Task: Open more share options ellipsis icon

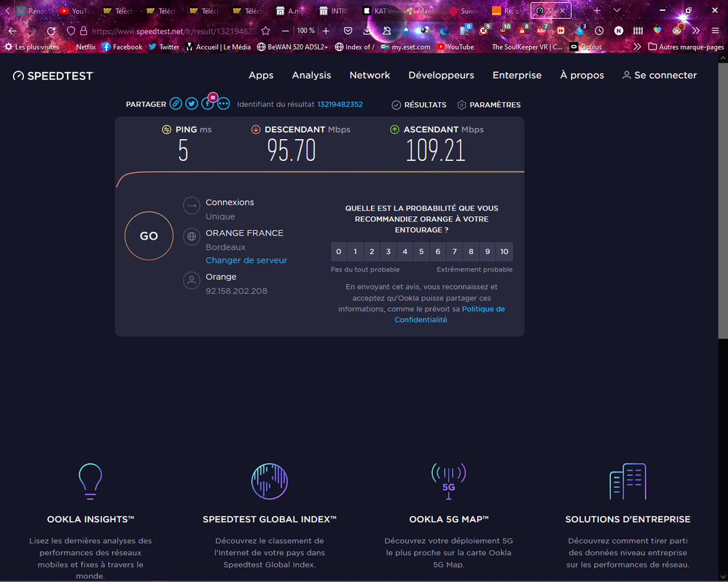Action: tap(223, 104)
